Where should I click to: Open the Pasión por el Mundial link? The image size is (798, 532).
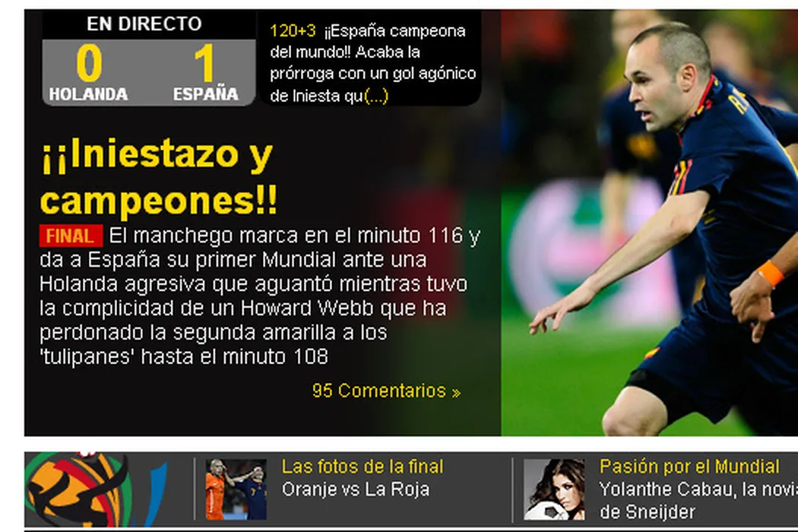point(689,467)
